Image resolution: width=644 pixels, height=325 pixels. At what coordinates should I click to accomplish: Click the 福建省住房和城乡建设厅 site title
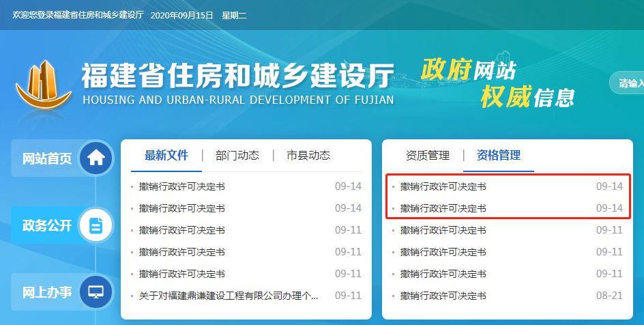[237, 76]
